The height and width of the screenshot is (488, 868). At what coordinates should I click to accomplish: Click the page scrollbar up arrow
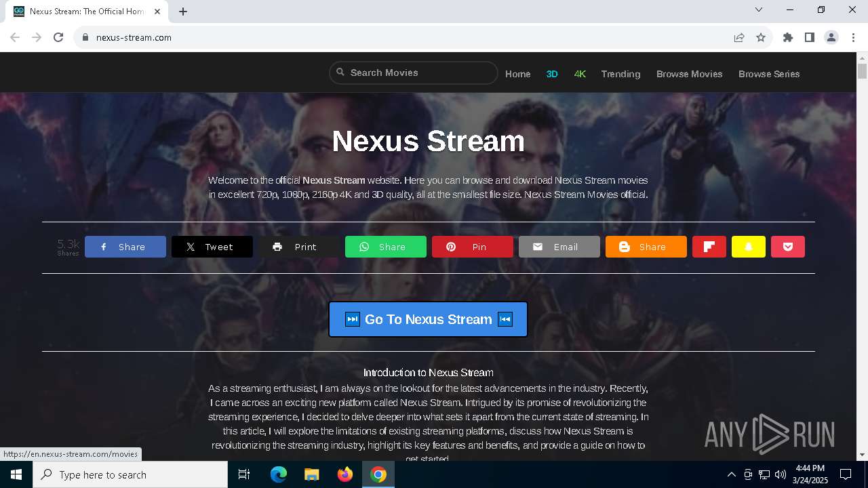pos(862,58)
